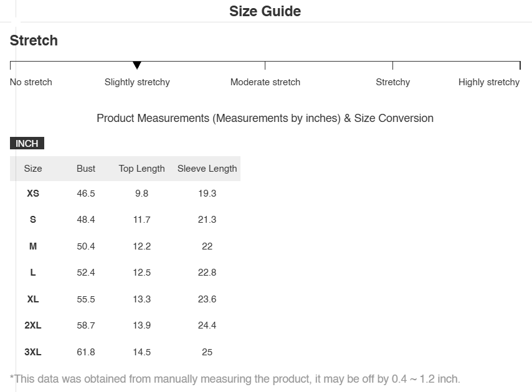Click the L sleeve length value 22.8
Image resolution: width=532 pixels, height=392 pixels.
coord(207,273)
